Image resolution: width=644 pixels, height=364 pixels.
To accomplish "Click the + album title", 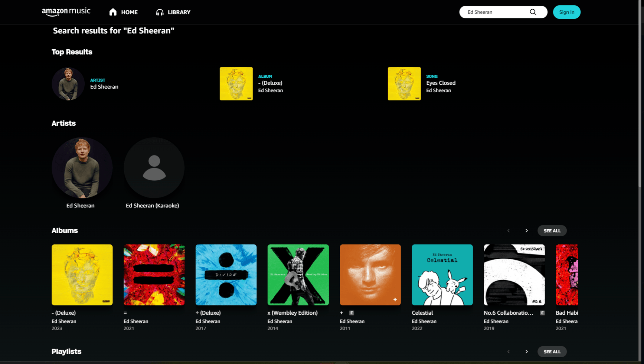I will coord(342,313).
